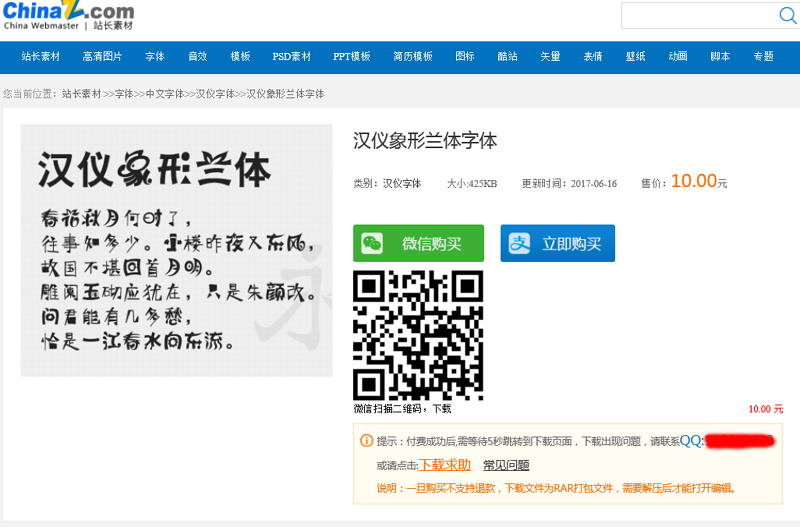Click the 立即购买 blue button
The image size is (800, 527).
click(558, 243)
